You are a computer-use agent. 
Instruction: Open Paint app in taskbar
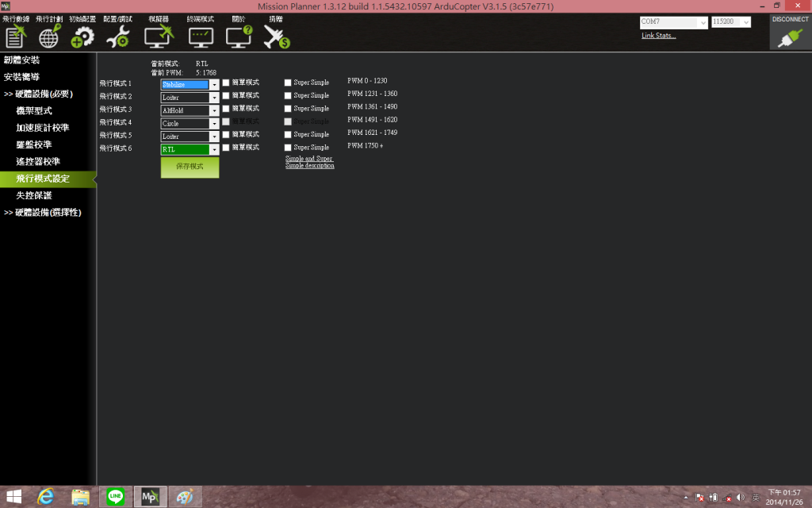[185, 497]
